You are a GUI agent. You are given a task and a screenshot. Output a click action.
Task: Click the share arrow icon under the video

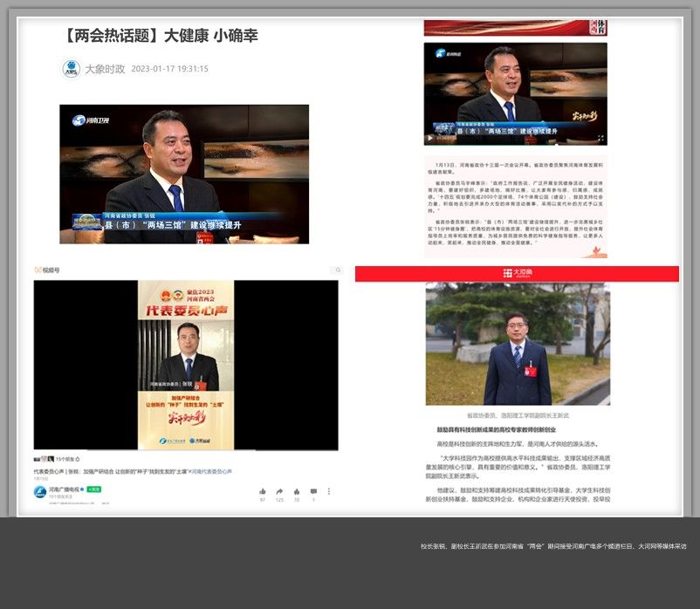280,491
